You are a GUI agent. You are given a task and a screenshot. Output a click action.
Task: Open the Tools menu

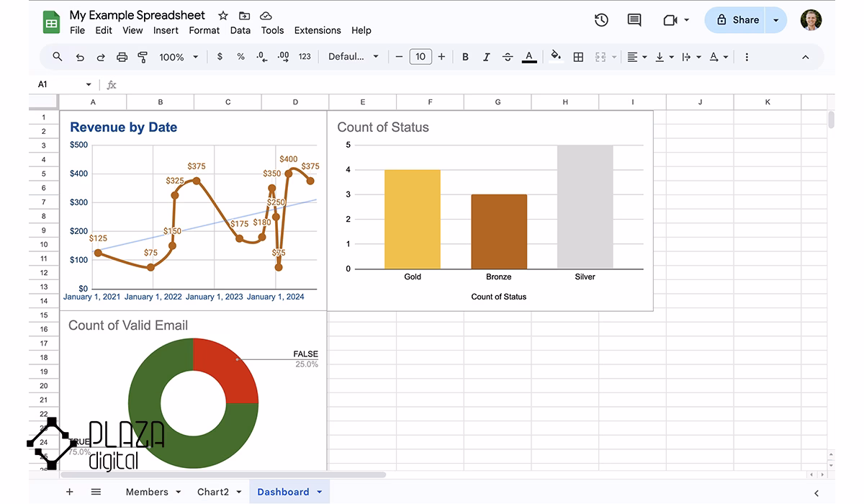[x=272, y=30]
